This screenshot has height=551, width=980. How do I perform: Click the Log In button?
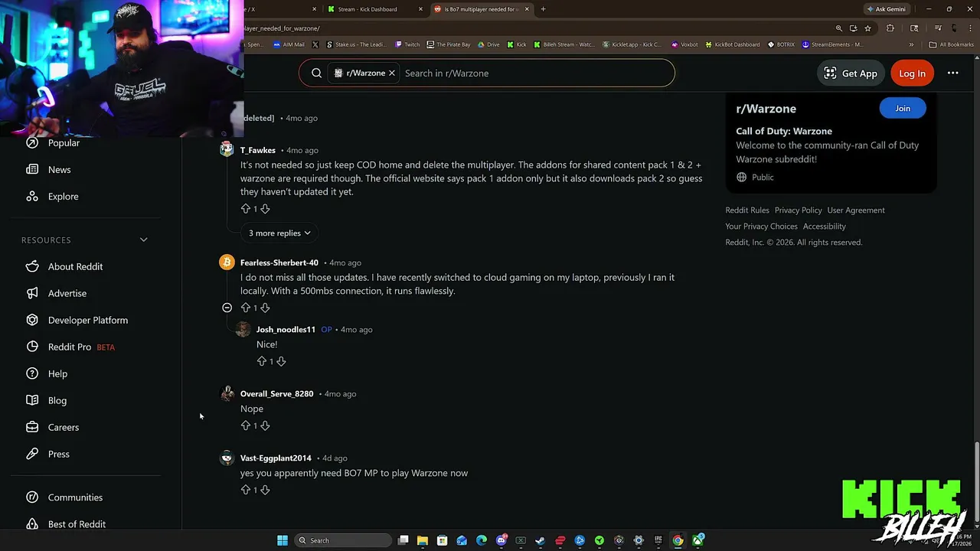coord(912,73)
